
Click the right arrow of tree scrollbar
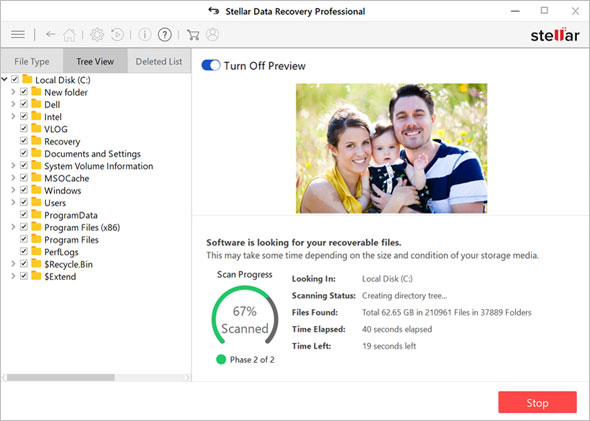[187, 377]
